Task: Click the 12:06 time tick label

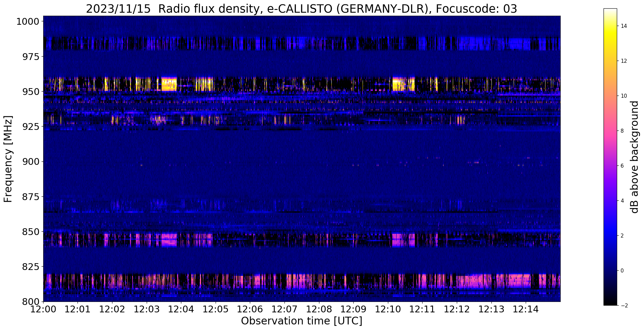Action: coord(250,309)
